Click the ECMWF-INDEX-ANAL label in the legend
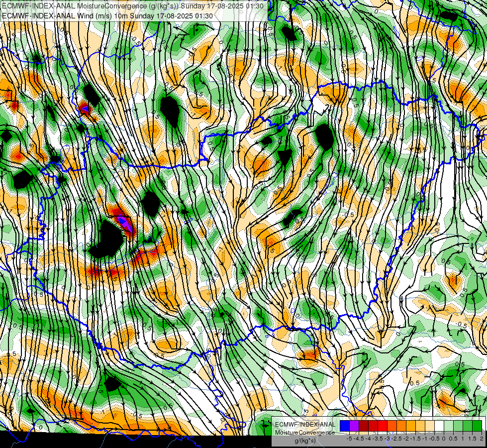 tap(305, 425)
